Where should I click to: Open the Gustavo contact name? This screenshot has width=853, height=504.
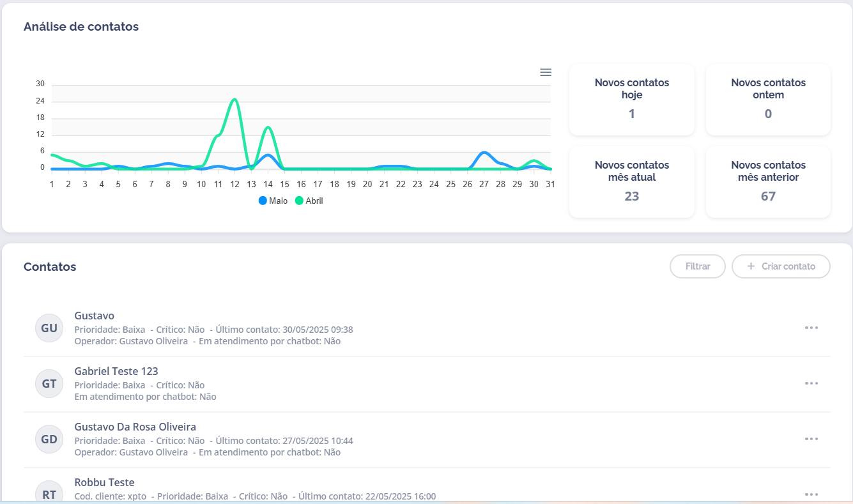95,316
